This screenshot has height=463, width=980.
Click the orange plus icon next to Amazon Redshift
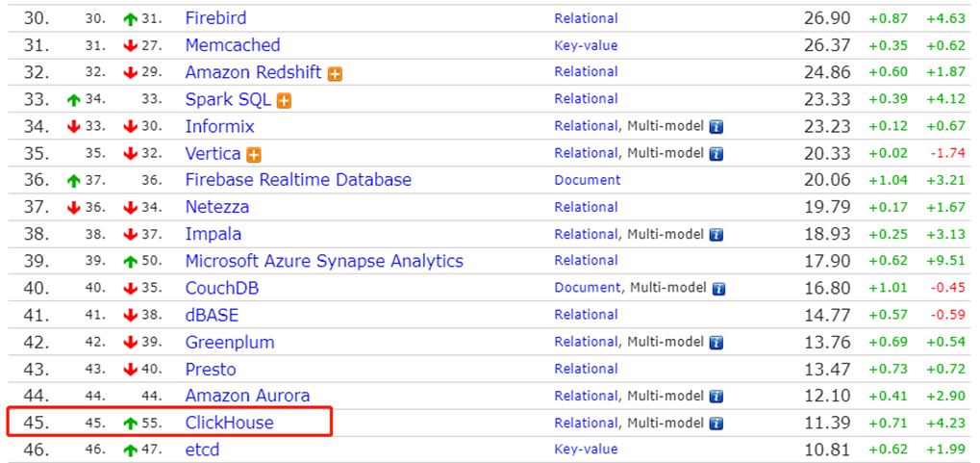335,74
